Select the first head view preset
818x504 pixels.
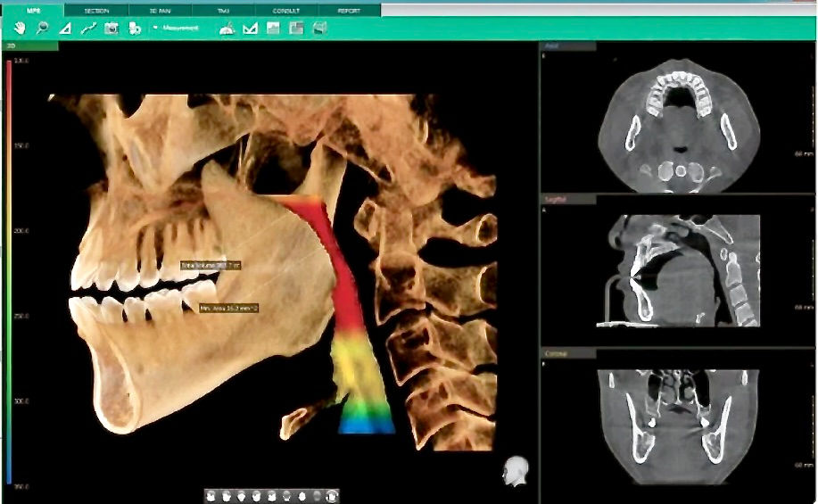click(211, 496)
